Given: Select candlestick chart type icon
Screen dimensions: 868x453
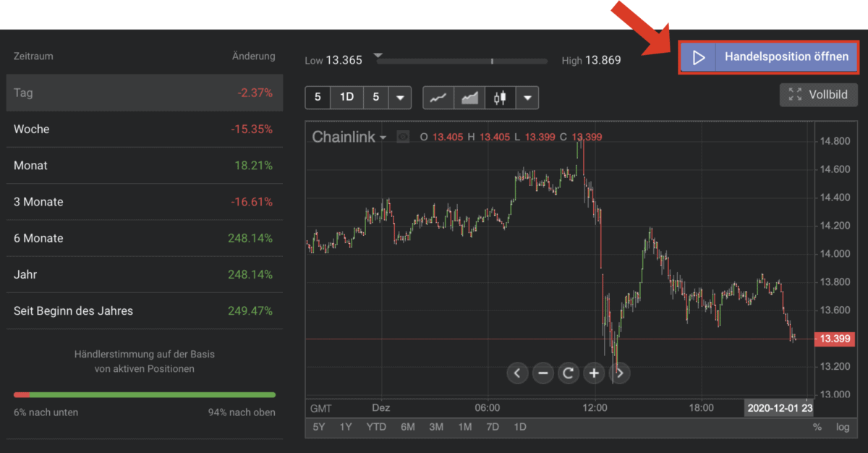Looking at the screenshot, I should (x=500, y=98).
